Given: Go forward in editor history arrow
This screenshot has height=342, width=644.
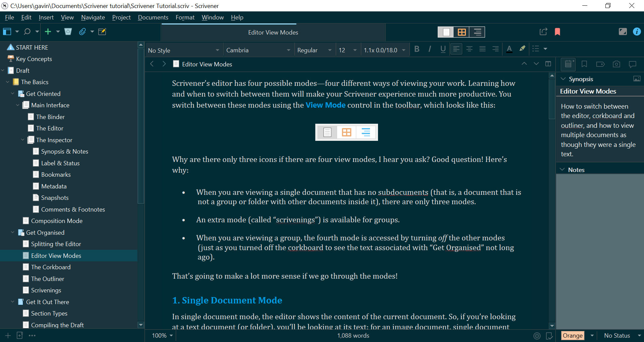Looking at the screenshot, I should pyautogui.click(x=164, y=64).
